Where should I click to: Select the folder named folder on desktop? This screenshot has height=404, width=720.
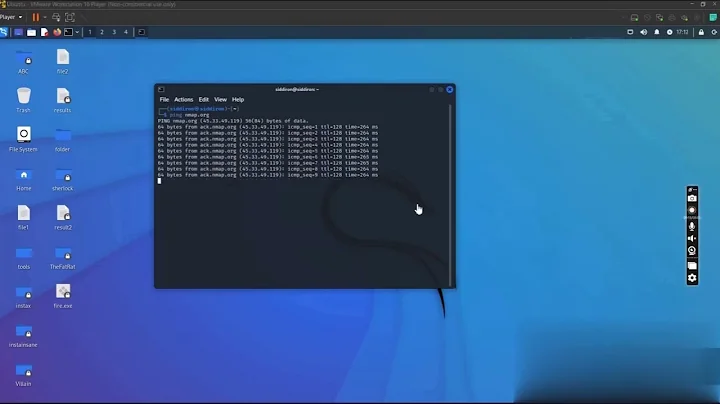pos(62,140)
